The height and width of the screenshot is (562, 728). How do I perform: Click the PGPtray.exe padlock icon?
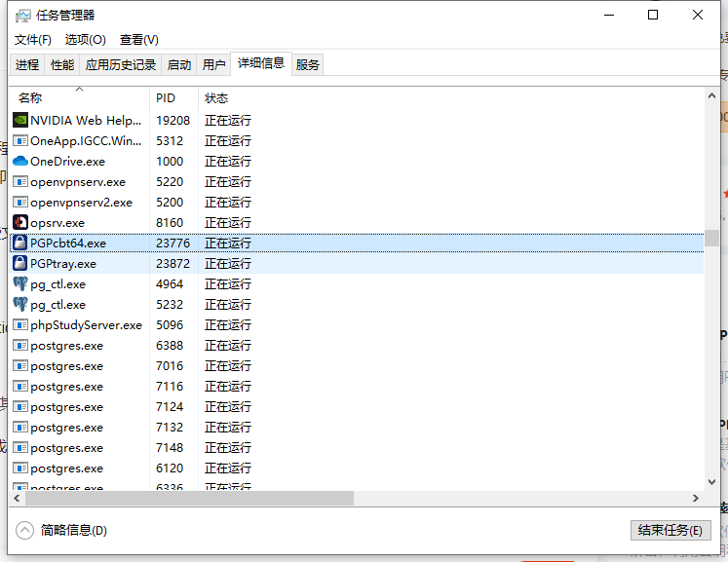[20, 264]
